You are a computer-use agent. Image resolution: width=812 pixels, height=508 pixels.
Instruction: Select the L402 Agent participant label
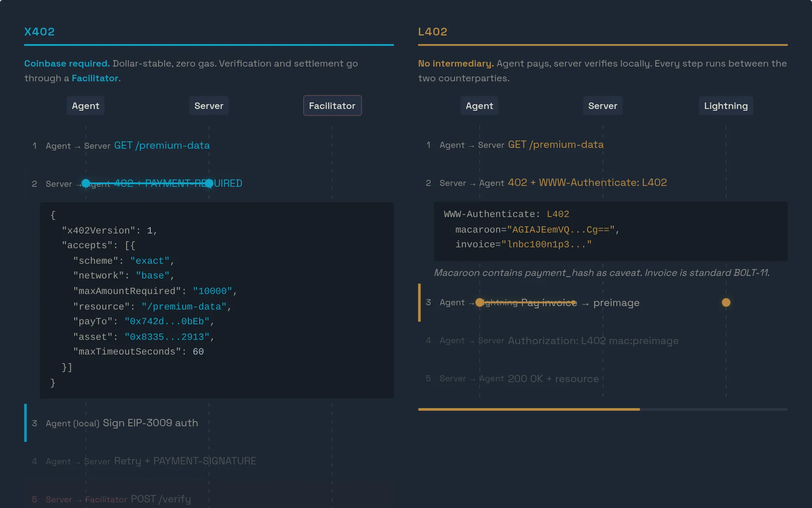(x=479, y=106)
